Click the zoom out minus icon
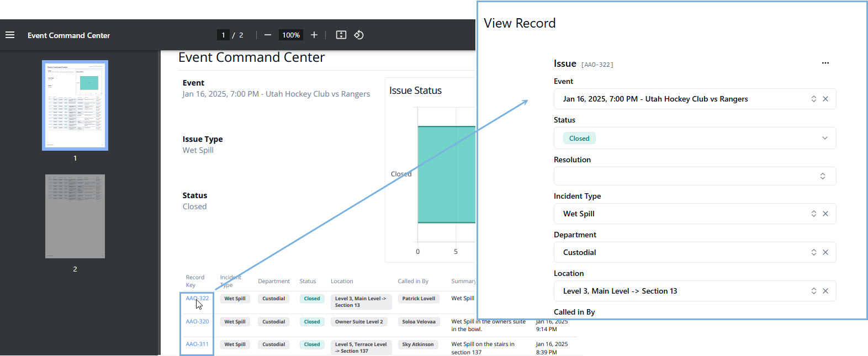The width and height of the screenshot is (868, 356). tap(268, 35)
